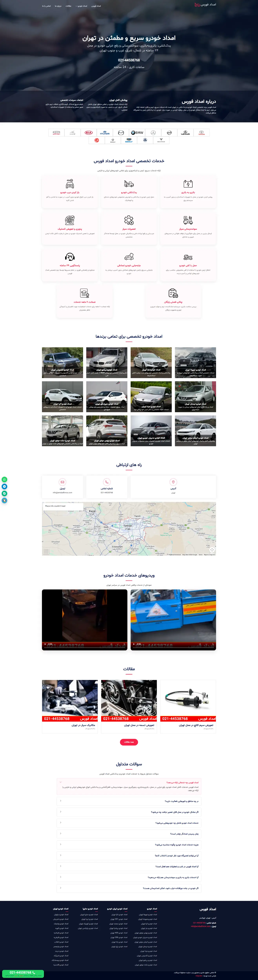Click the car door unlocking icon
This screenshot has width=258, height=980.
(70, 184)
